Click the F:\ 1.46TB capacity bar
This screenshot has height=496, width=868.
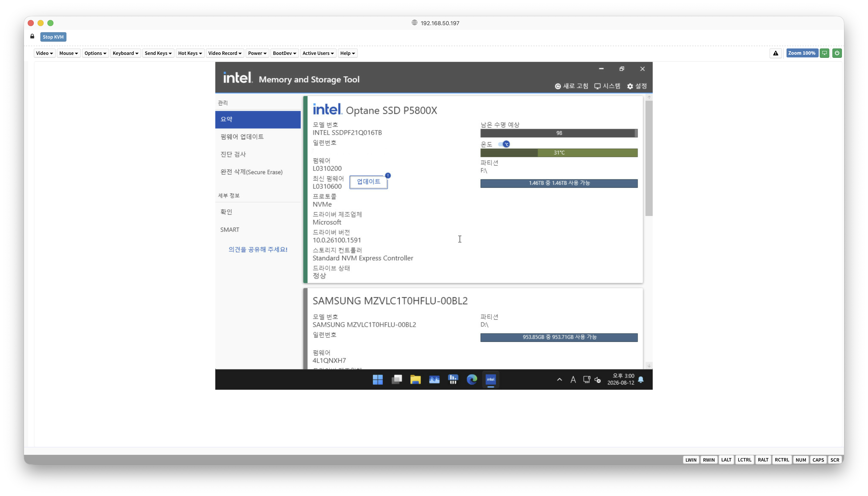point(559,183)
